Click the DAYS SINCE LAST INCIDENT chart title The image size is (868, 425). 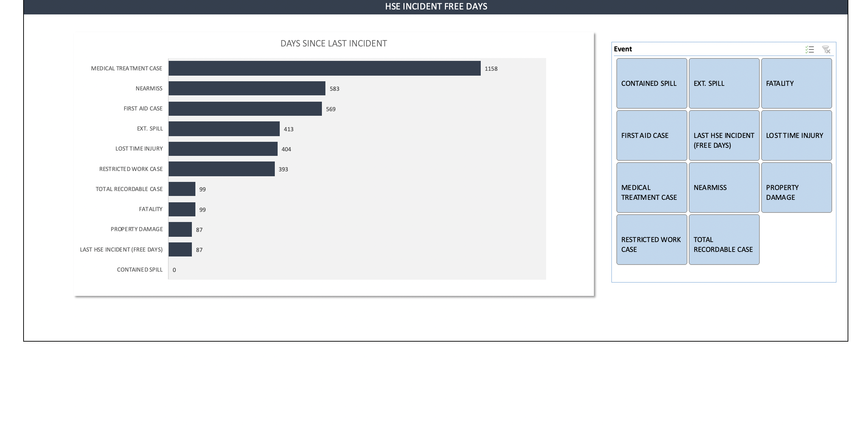point(333,43)
